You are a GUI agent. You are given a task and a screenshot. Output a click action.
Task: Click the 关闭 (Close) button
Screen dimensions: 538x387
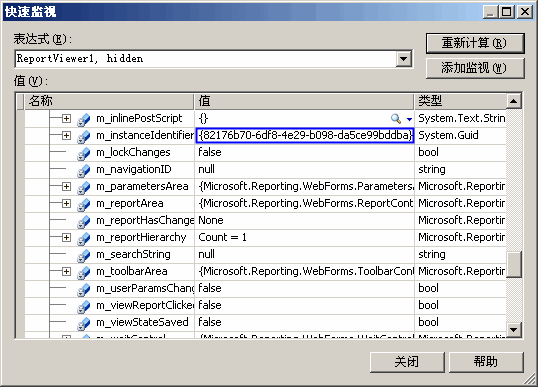pyautogui.click(x=407, y=362)
